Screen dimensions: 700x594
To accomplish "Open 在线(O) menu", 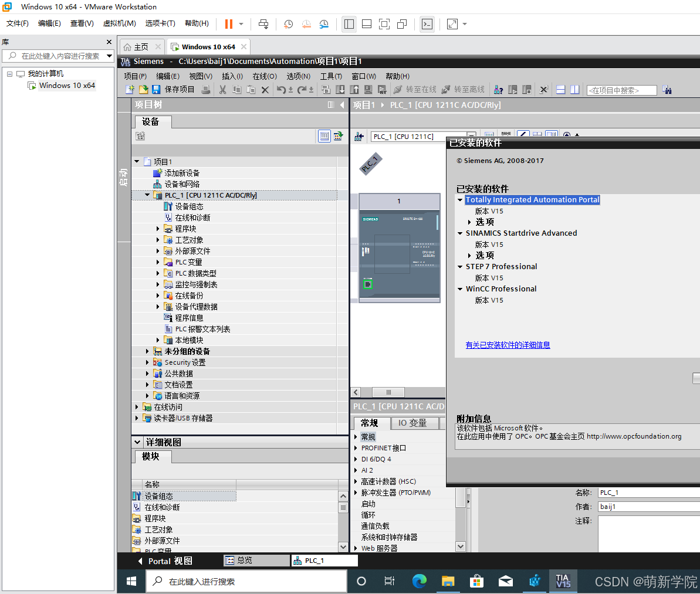I will coord(265,76).
